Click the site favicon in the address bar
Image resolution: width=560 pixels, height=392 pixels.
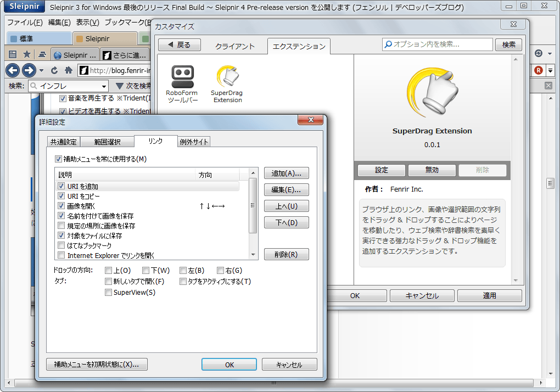[x=83, y=70]
